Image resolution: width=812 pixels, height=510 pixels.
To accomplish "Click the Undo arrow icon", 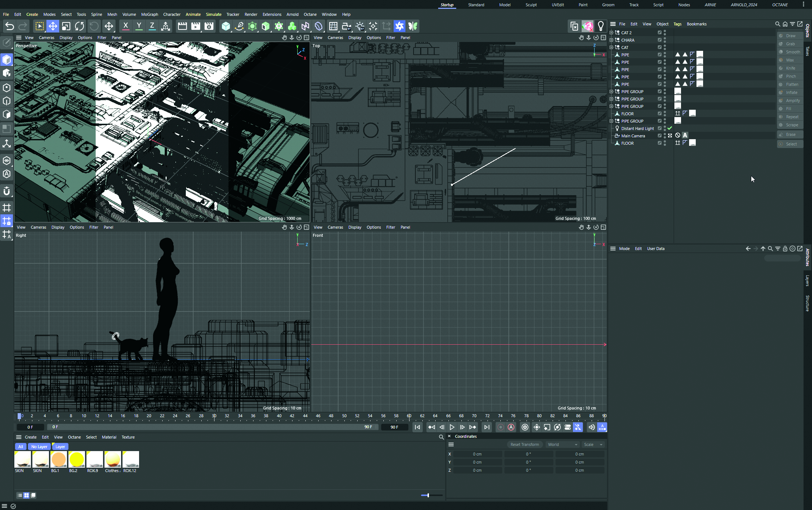I will pos(10,26).
